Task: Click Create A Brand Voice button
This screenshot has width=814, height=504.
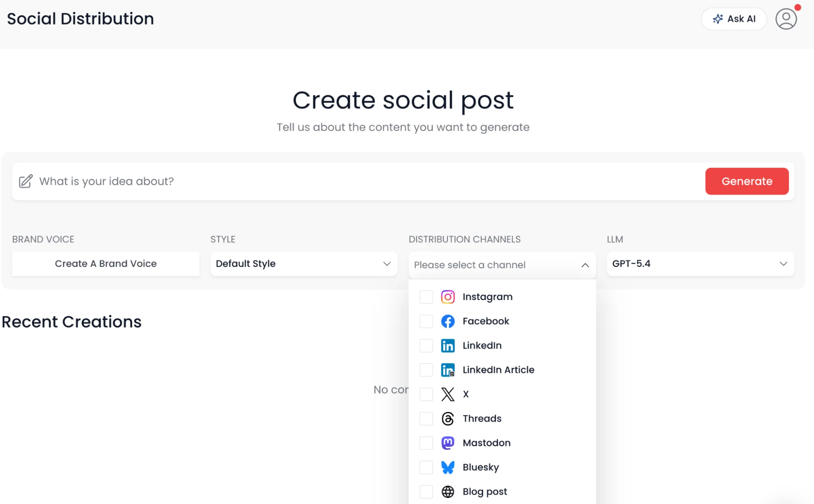Action: [106, 264]
